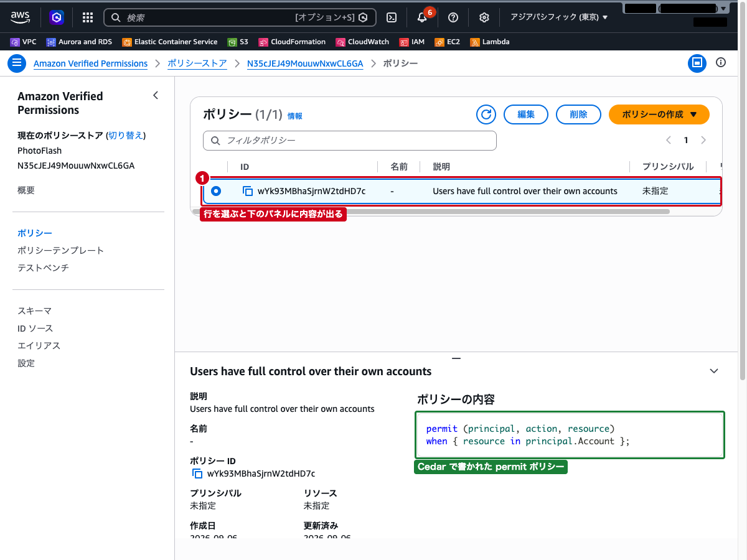Toggle the split panel view icon

[x=697, y=63]
